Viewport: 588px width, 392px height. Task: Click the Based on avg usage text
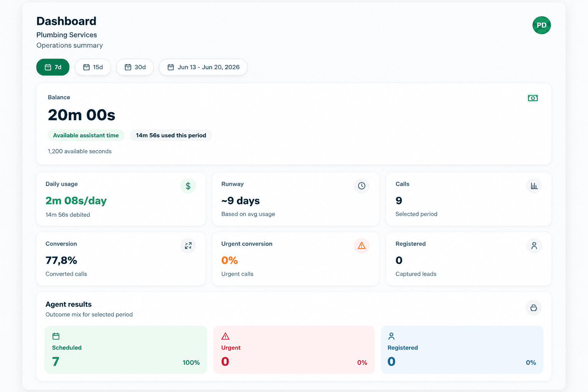[248, 214]
